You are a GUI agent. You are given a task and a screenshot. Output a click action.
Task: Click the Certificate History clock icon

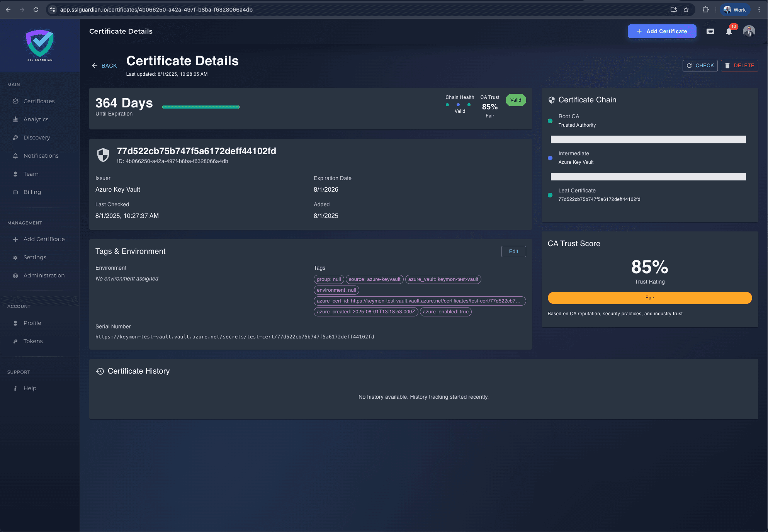100,371
